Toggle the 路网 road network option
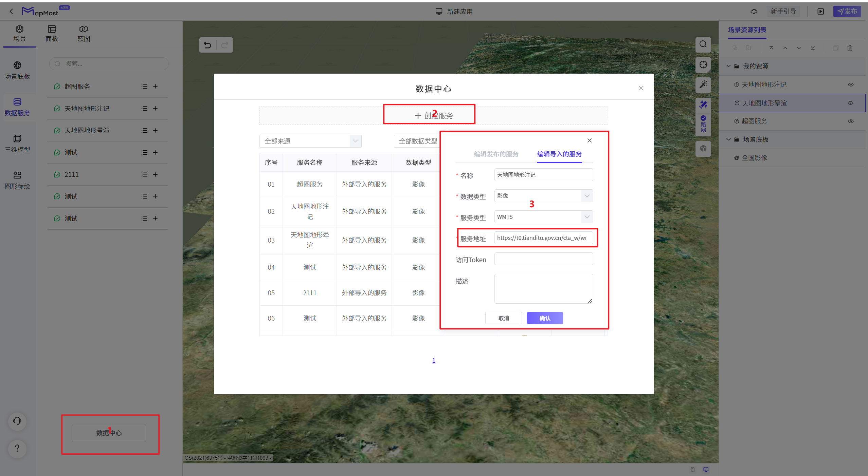868x476 pixels. pos(703,124)
